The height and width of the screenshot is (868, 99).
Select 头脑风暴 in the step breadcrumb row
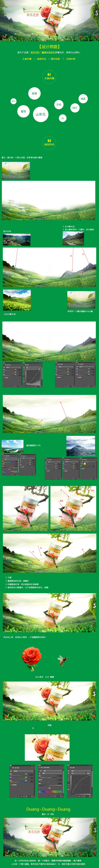click(x=27, y=59)
